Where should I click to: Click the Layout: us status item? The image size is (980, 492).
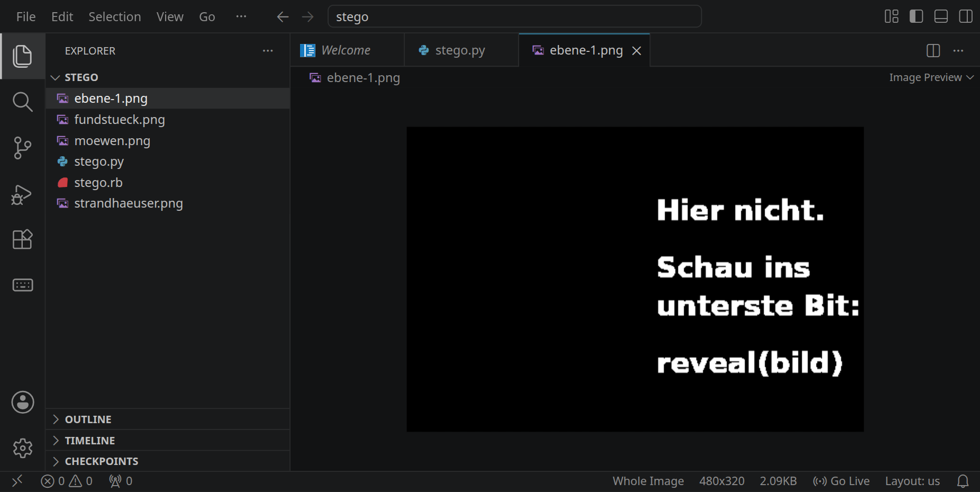[x=913, y=481]
